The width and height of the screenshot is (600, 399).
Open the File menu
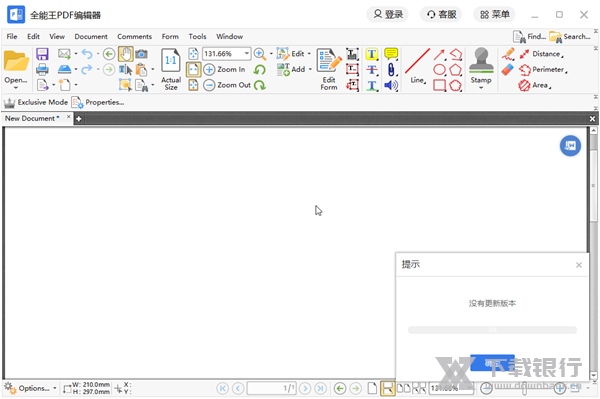12,36
